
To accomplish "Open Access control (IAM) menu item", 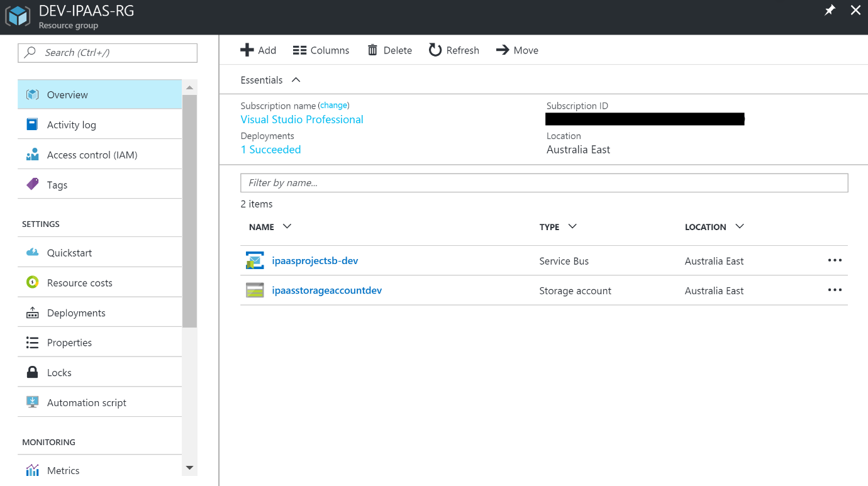I will click(99, 155).
